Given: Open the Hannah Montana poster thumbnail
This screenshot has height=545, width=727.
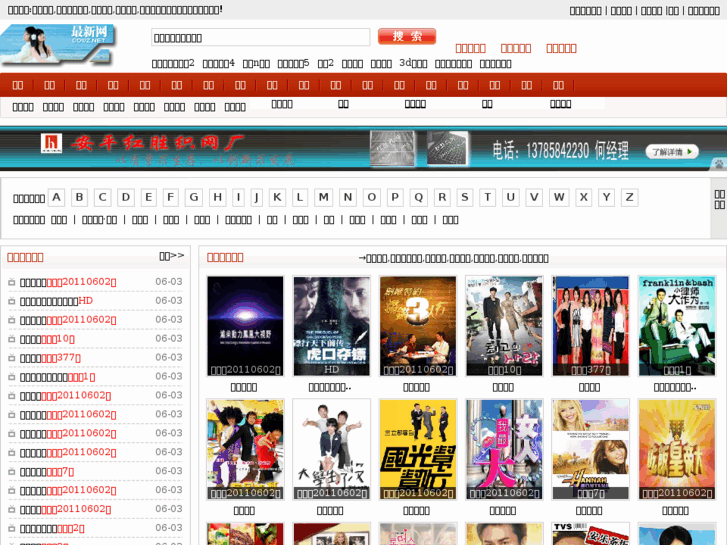Looking at the screenshot, I should (x=590, y=449).
